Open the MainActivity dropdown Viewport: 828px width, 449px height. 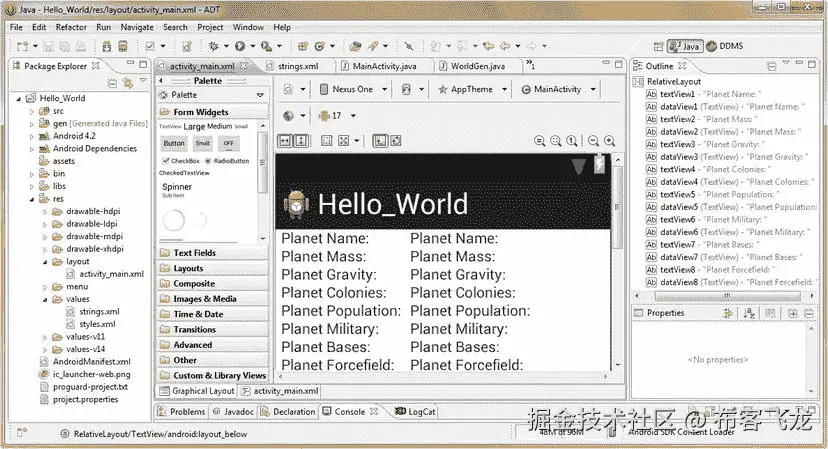(559, 89)
